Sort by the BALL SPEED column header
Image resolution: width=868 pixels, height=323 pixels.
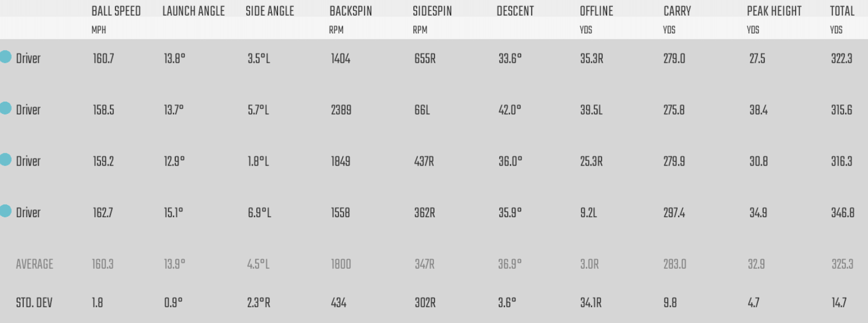coord(116,11)
